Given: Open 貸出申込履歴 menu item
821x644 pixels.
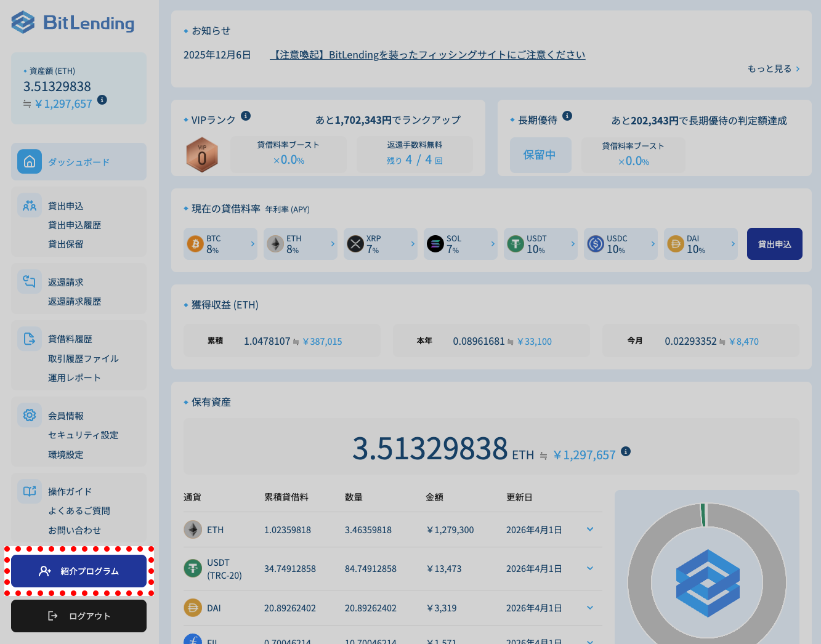Looking at the screenshot, I should pyautogui.click(x=75, y=225).
